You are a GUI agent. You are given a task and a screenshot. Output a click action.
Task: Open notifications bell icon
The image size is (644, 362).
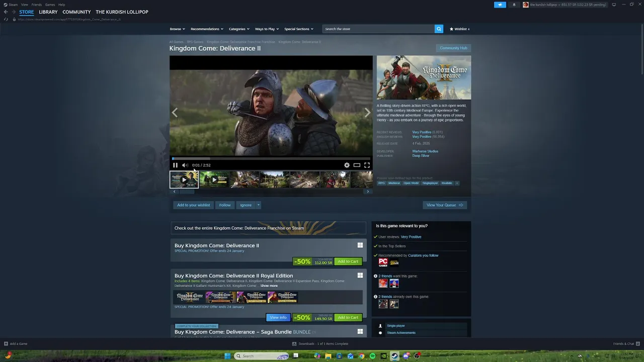pyautogui.click(x=514, y=5)
